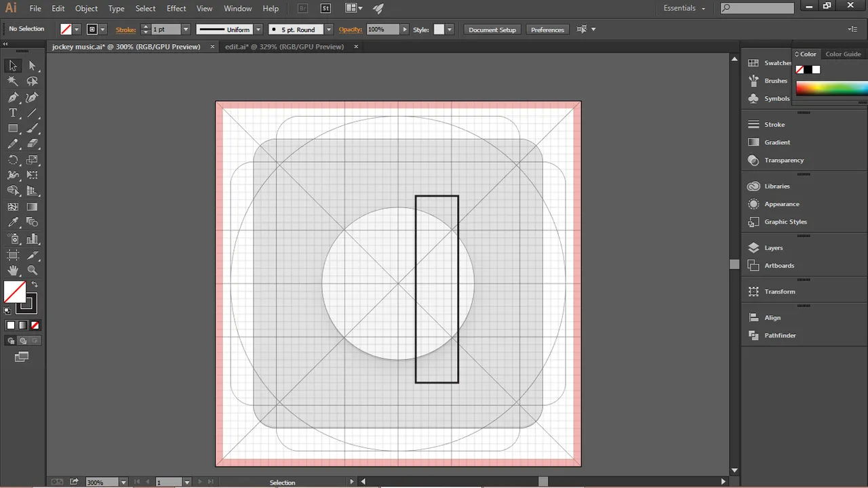Select the Slice tool
Viewport: 868px width, 488px height.
click(x=33, y=255)
